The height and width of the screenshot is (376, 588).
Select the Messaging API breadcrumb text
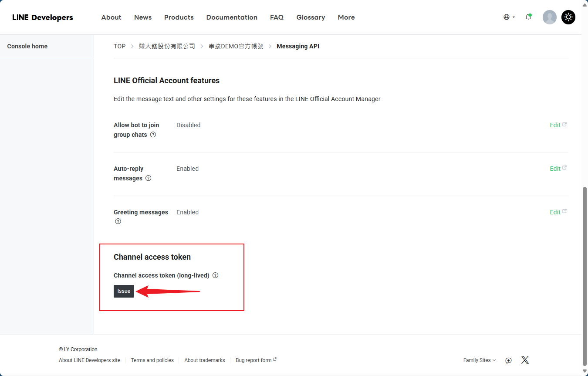[298, 46]
